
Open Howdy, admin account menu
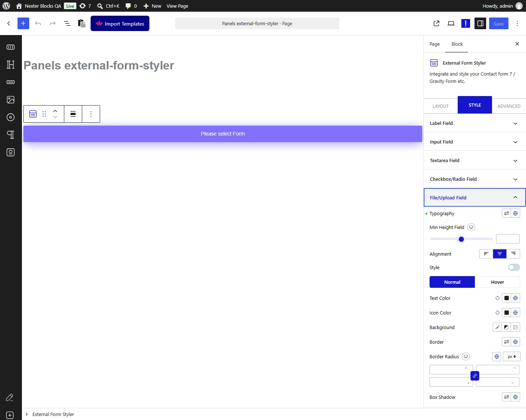click(x=502, y=6)
